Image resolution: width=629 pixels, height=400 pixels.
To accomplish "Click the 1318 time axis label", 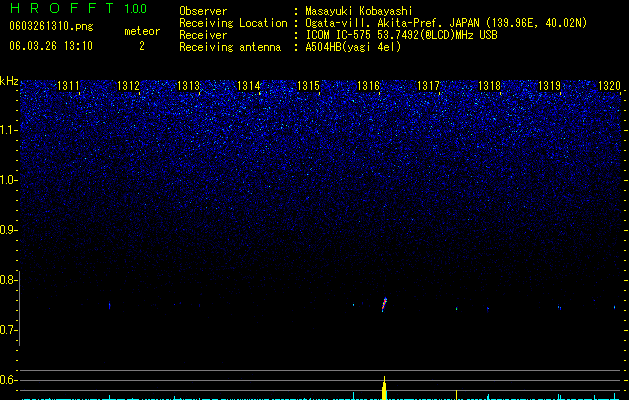I will [x=489, y=85].
